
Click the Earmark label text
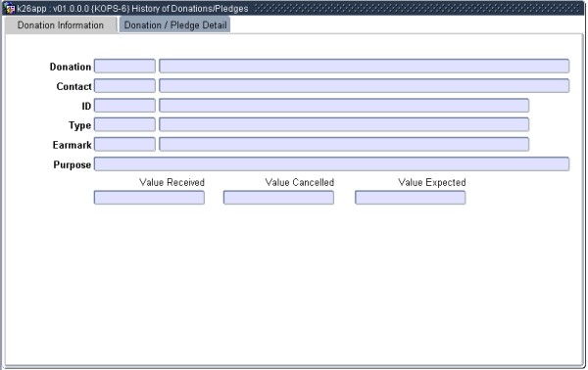tap(72, 145)
